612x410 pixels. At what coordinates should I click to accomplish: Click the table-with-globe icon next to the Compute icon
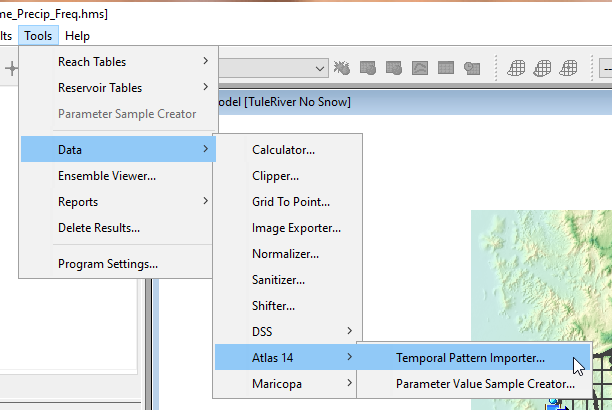[368, 68]
